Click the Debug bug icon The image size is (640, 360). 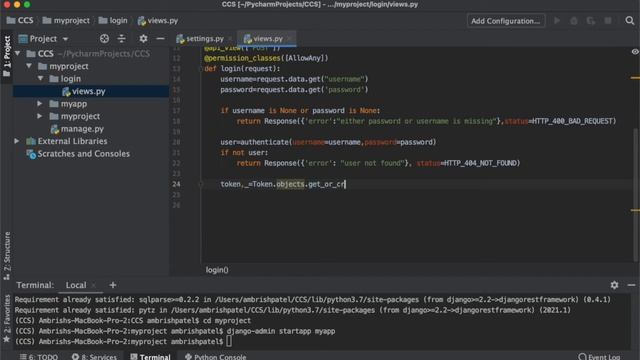[x=574, y=20]
